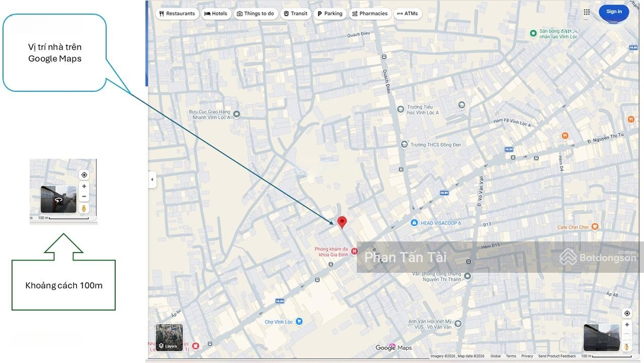The width and height of the screenshot is (644, 363).
Task: Select the Things to do chip
Action: point(255,14)
